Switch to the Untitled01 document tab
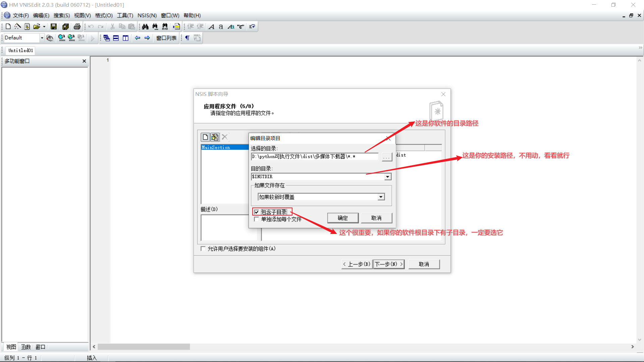Screen dimensions: 644x362 (21, 50)
